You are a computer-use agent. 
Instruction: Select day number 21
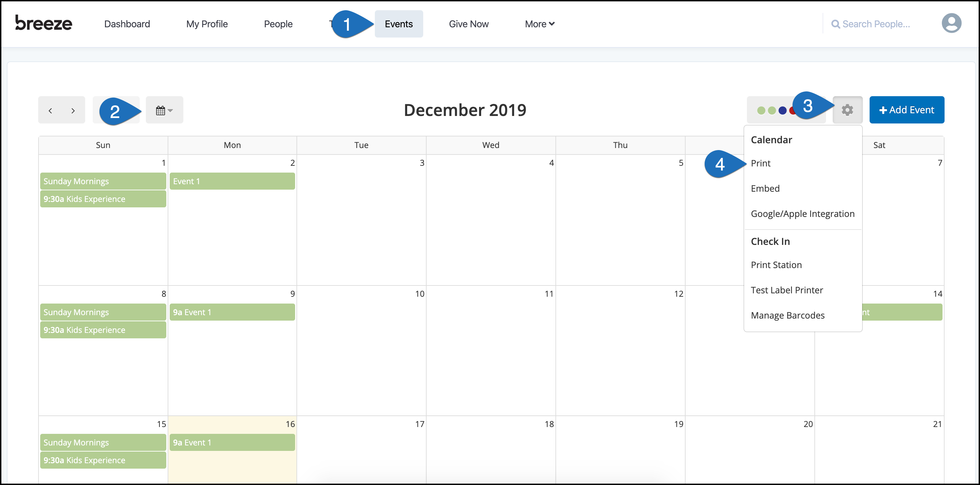[x=937, y=424]
